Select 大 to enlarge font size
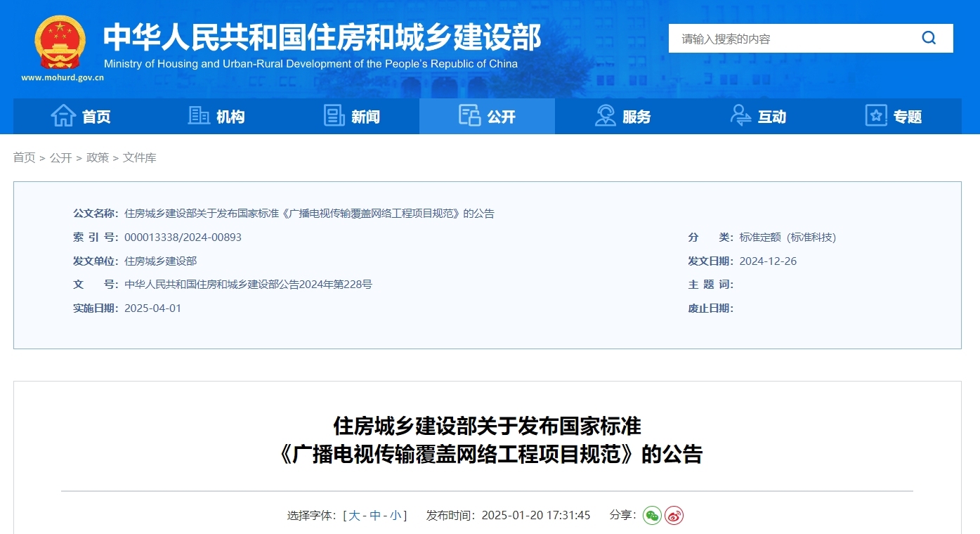Viewport: 980px width, 534px height. [354, 515]
